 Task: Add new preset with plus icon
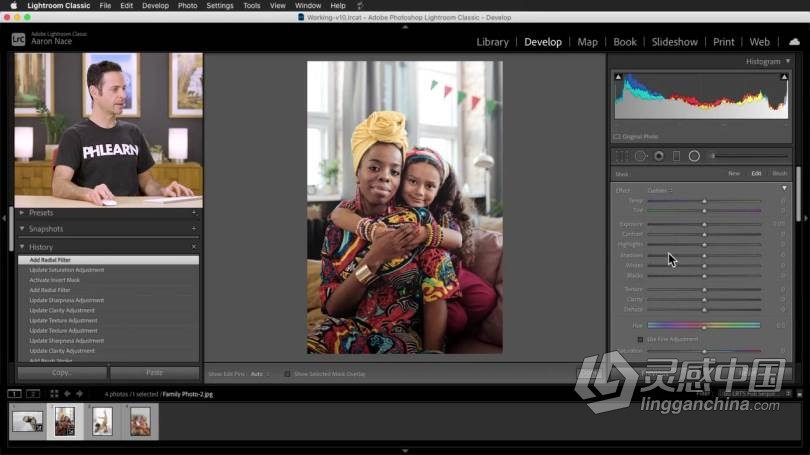pos(194,213)
